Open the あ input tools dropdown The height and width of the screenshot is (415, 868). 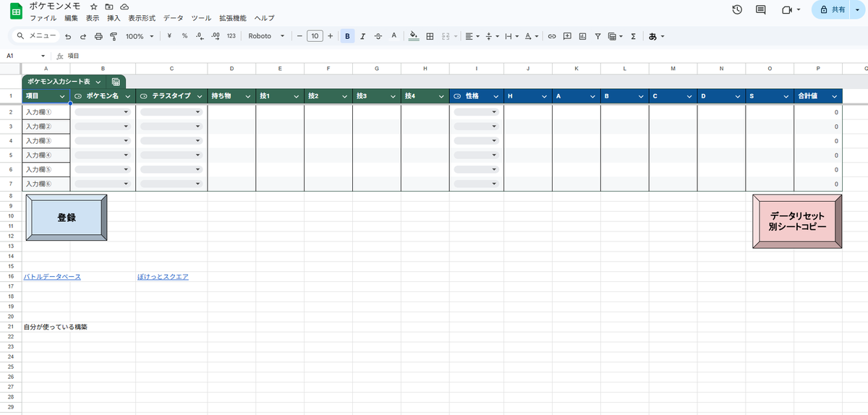coord(656,35)
